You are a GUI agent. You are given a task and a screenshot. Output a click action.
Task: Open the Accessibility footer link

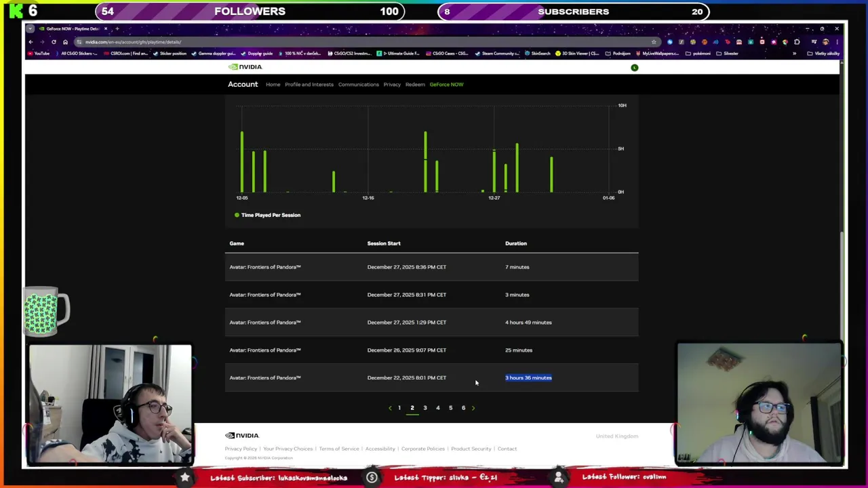click(380, 449)
